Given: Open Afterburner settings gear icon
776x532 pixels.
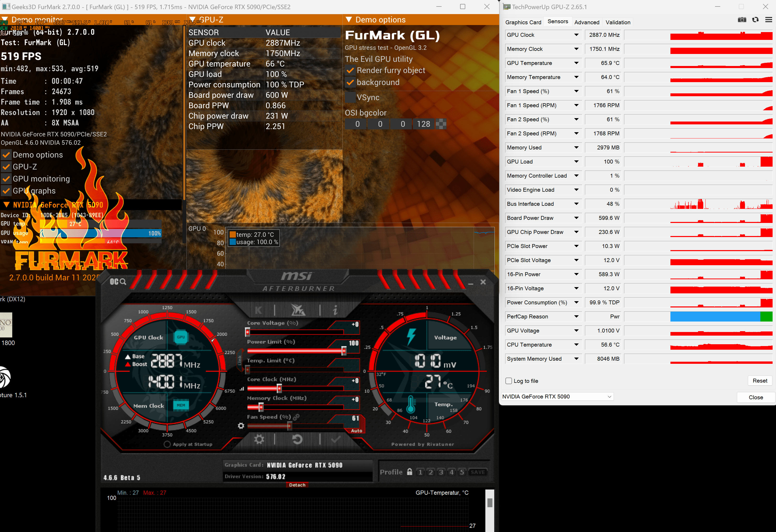Looking at the screenshot, I should 259,439.
